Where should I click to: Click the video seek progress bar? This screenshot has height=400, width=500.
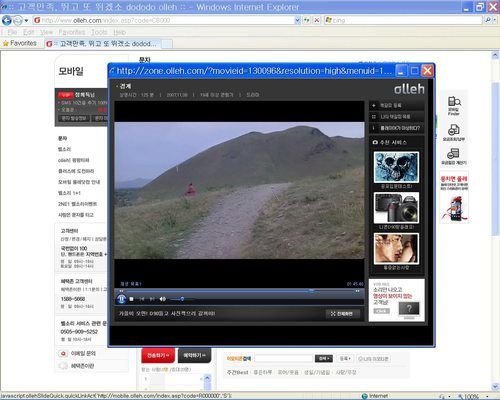[x=239, y=291]
